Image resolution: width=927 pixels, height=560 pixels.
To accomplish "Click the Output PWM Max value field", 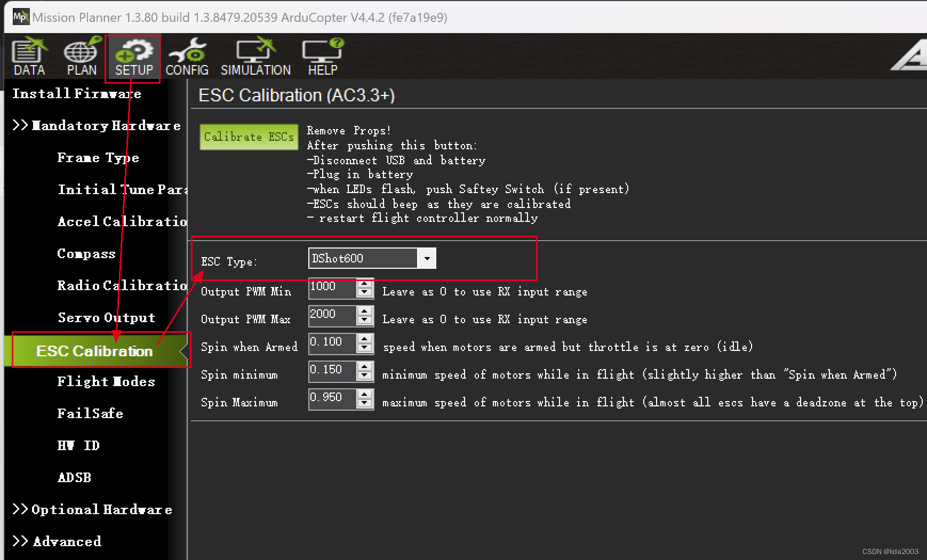I will (x=332, y=316).
